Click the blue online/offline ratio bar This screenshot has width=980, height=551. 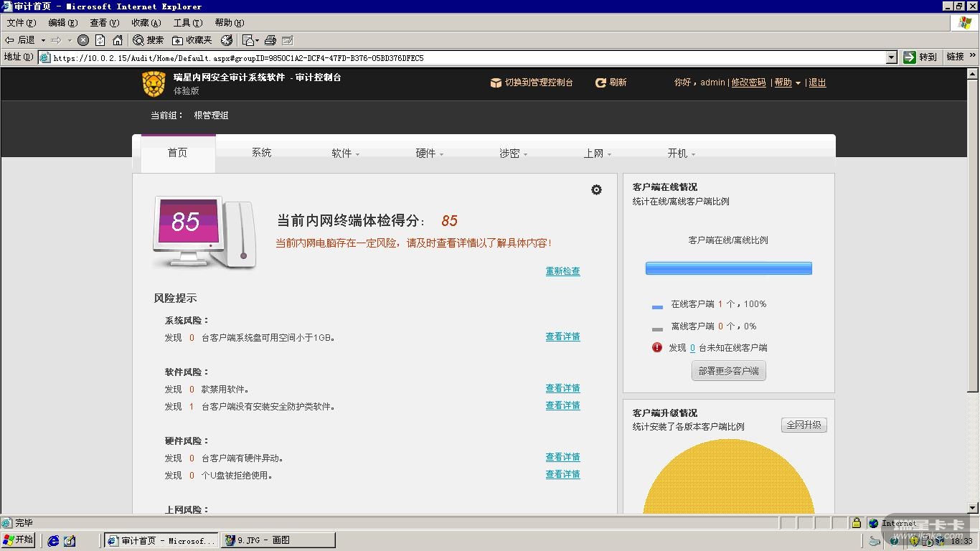pos(728,268)
